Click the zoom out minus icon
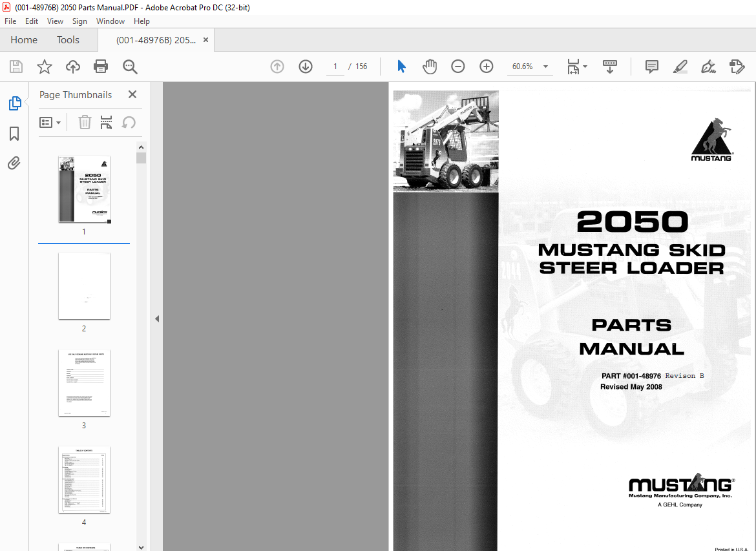 tap(458, 67)
